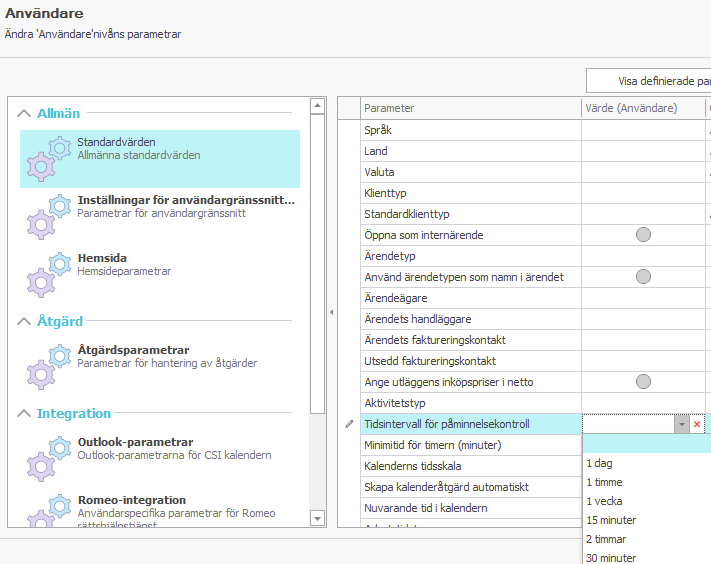
Task: Click the Hemsida gear icon
Action: click(x=47, y=273)
